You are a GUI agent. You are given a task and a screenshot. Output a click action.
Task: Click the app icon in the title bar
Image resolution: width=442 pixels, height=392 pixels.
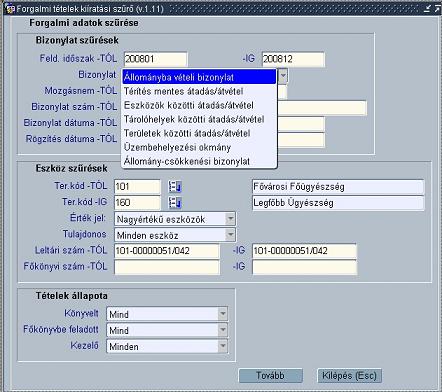tap(10, 9)
